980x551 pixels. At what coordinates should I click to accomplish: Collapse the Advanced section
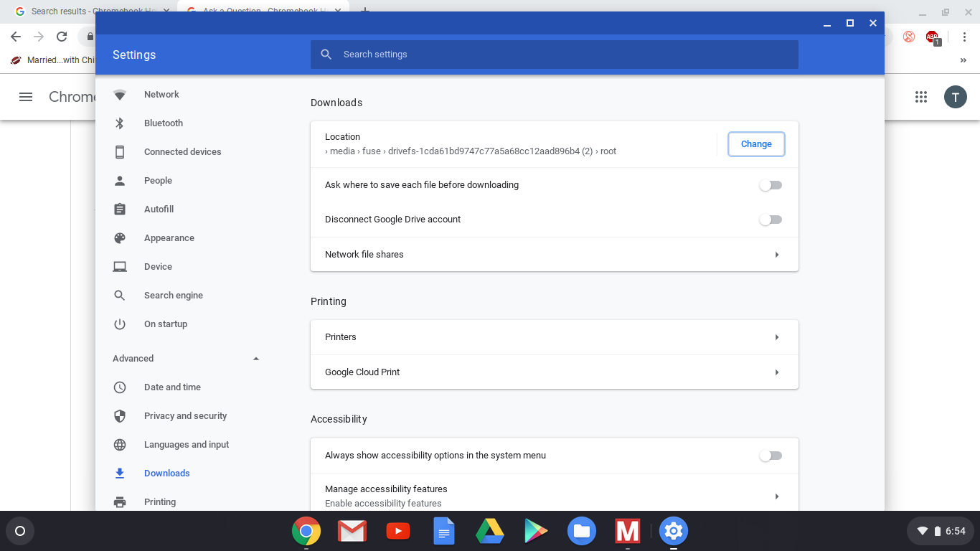256,359
